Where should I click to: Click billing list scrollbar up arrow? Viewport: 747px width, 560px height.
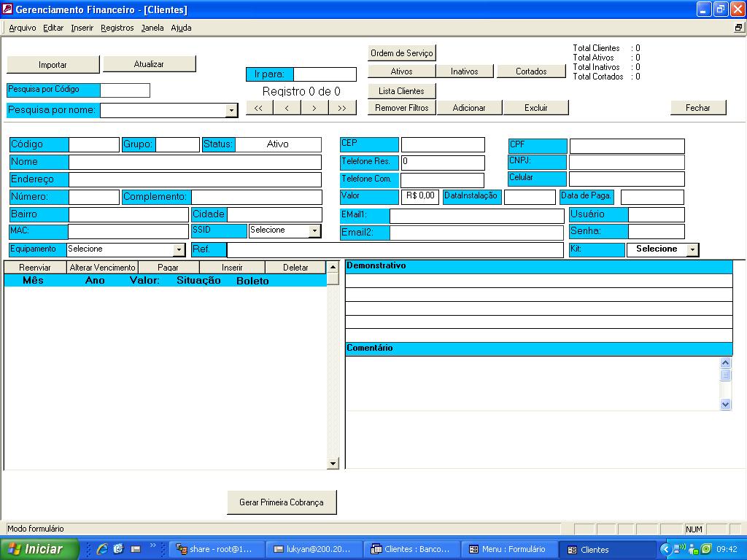click(x=333, y=267)
